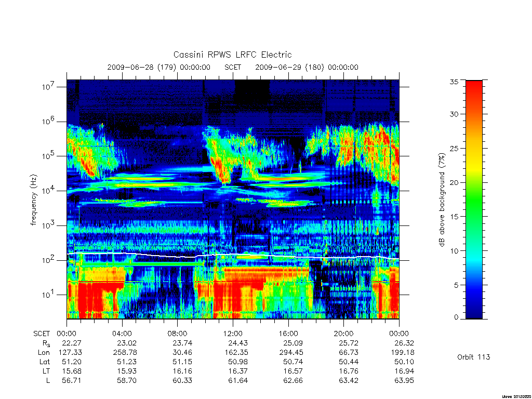
Task: Click the '16:00' time axis label
Action: pyautogui.click(x=288, y=334)
